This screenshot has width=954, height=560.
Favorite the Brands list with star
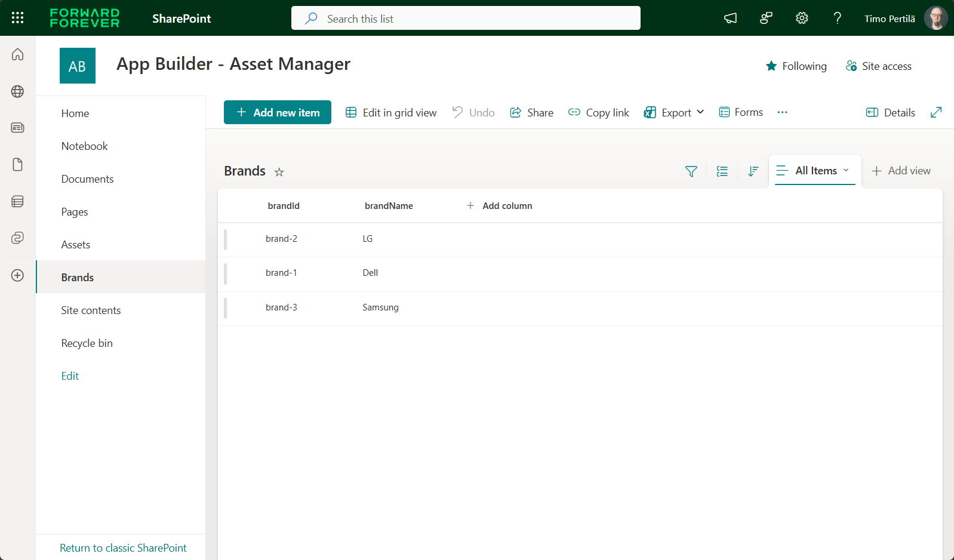(279, 172)
